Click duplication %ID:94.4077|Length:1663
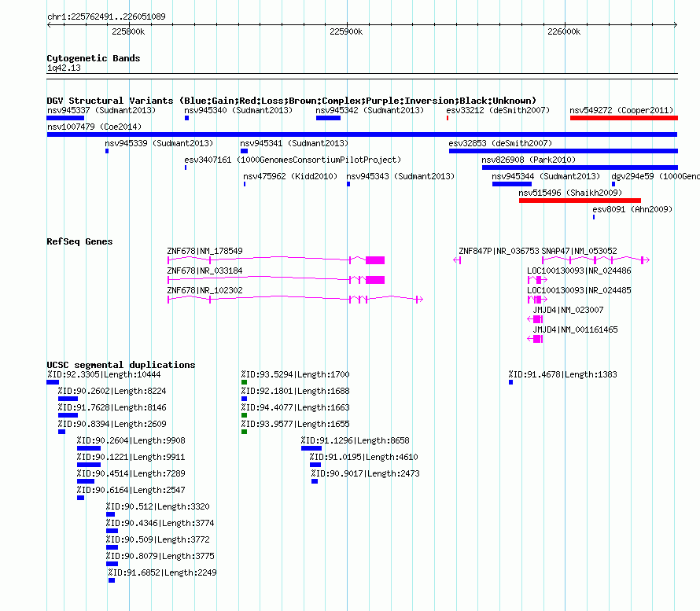 (x=296, y=407)
